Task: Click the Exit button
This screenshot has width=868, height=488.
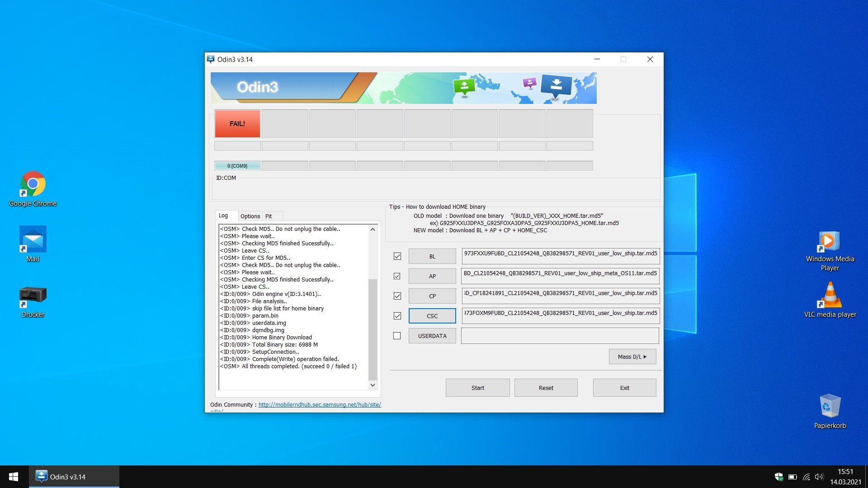Action: pyautogui.click(x=624, y=388)
